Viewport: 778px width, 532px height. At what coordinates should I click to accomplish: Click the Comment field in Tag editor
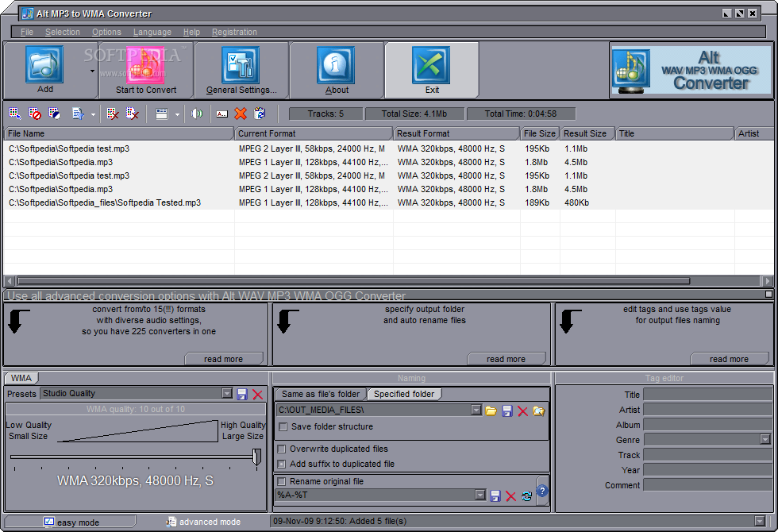click(x=707, y=485)
